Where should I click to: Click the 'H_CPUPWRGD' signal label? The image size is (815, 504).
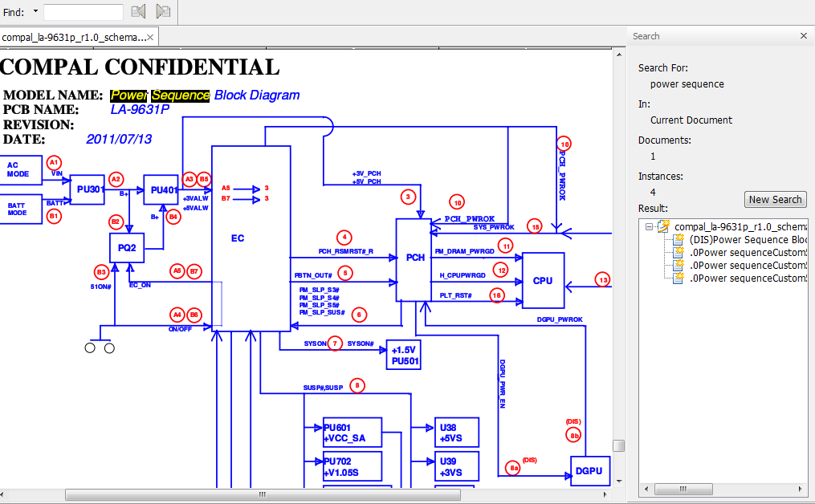click(462, 275)
